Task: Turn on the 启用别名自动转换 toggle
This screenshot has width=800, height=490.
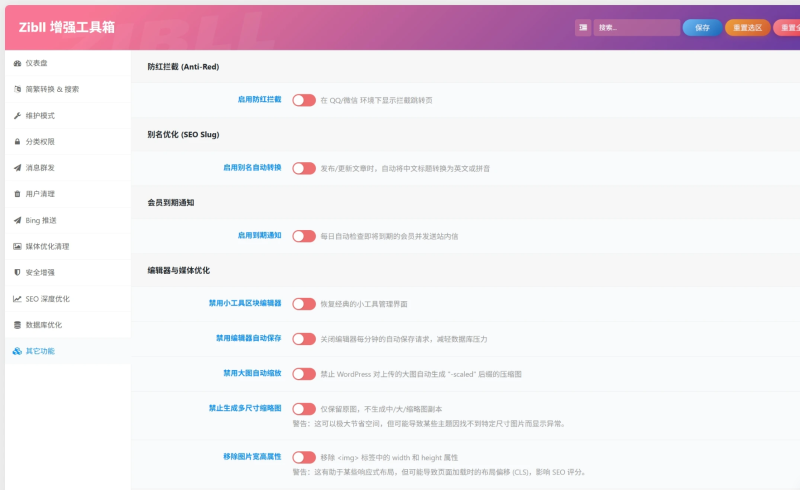Action: coord(304,168)
